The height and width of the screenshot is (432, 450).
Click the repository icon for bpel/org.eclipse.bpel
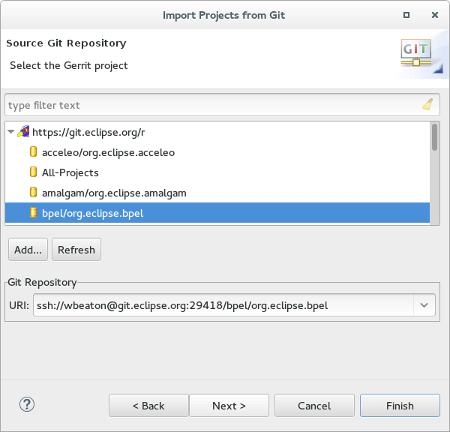pos(33,213)
